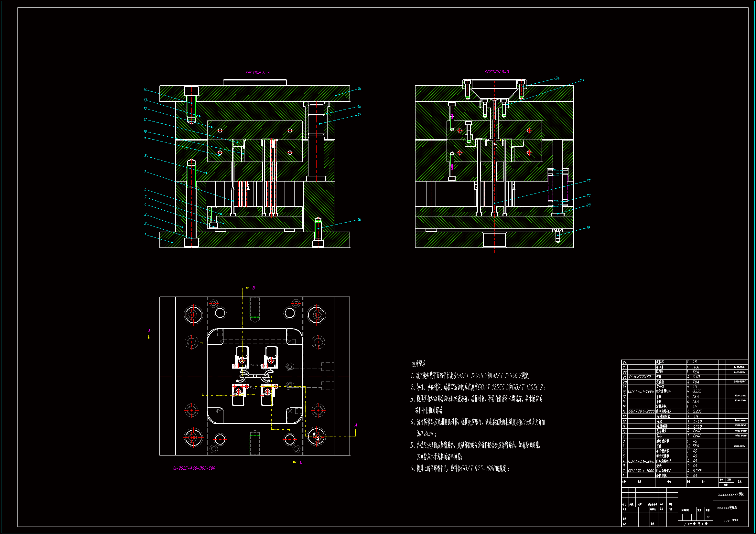Select technical requirement line 6 about GB/T 825-1988
This screenshot has width=756, height=534.
(460, 468)
